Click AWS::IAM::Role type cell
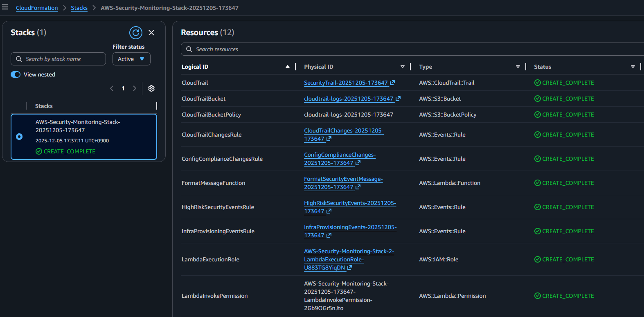The image size is (644, 317). click(x=439, y=259)
